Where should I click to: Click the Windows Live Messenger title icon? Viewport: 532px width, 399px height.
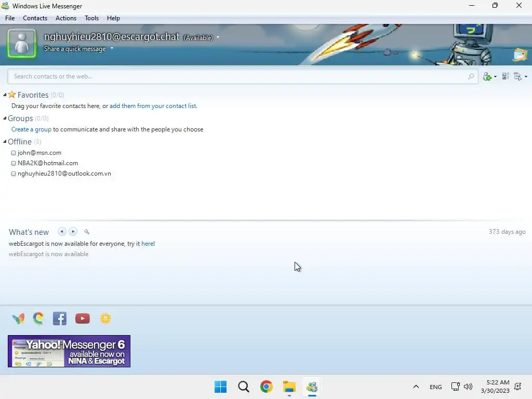pos(5,6)
